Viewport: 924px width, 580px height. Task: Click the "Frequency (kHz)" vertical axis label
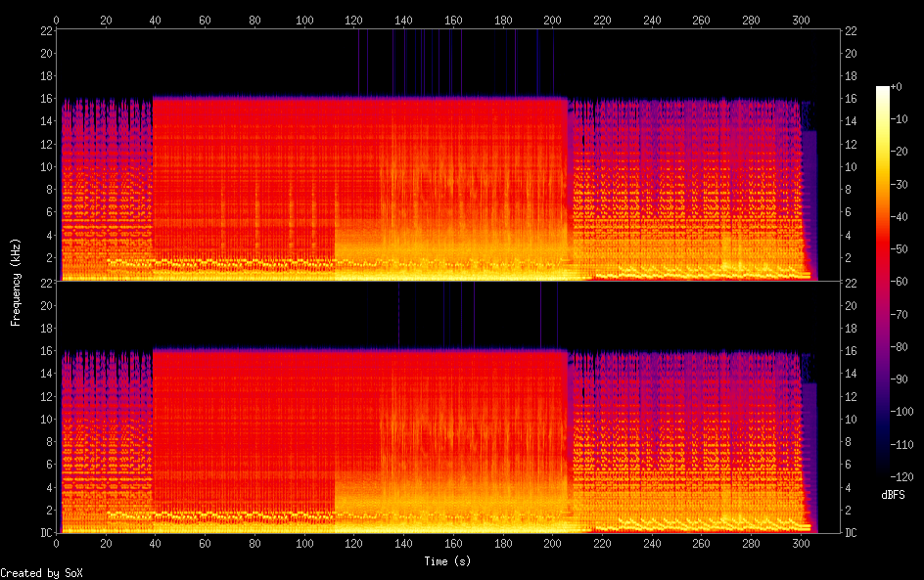(x=16, y=282)
